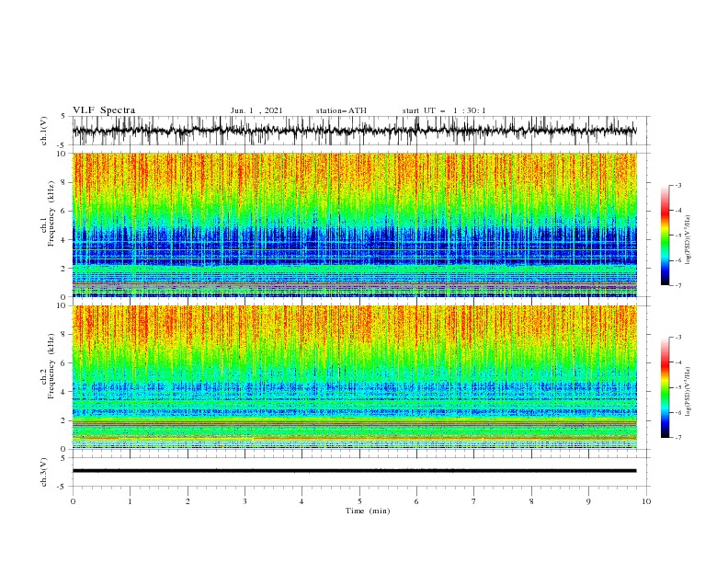
Task: Click the lower PSD color bar for ch.2
Action: (x=665, y=387)
